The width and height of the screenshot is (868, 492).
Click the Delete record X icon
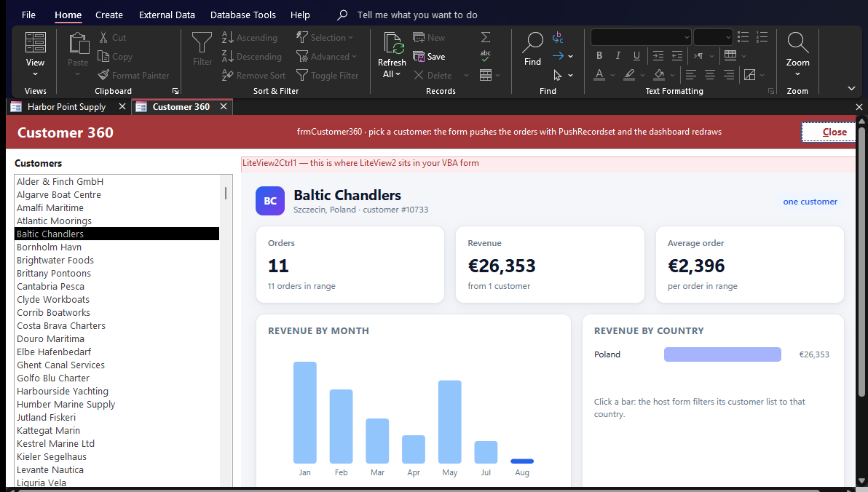419,75
